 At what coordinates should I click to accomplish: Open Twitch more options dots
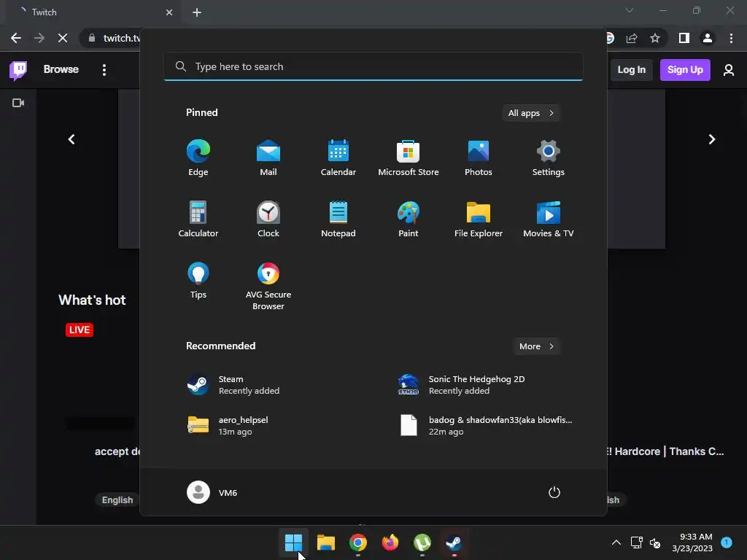click(104, 70)
